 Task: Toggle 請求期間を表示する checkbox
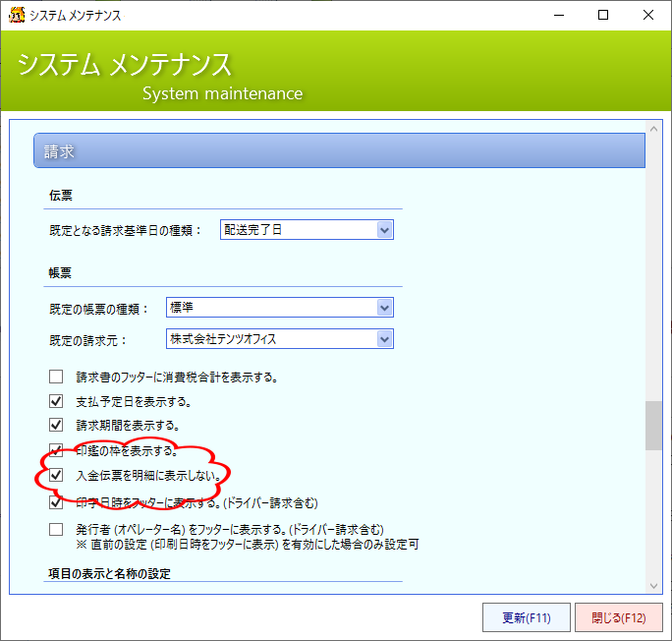tap(56, 426)
